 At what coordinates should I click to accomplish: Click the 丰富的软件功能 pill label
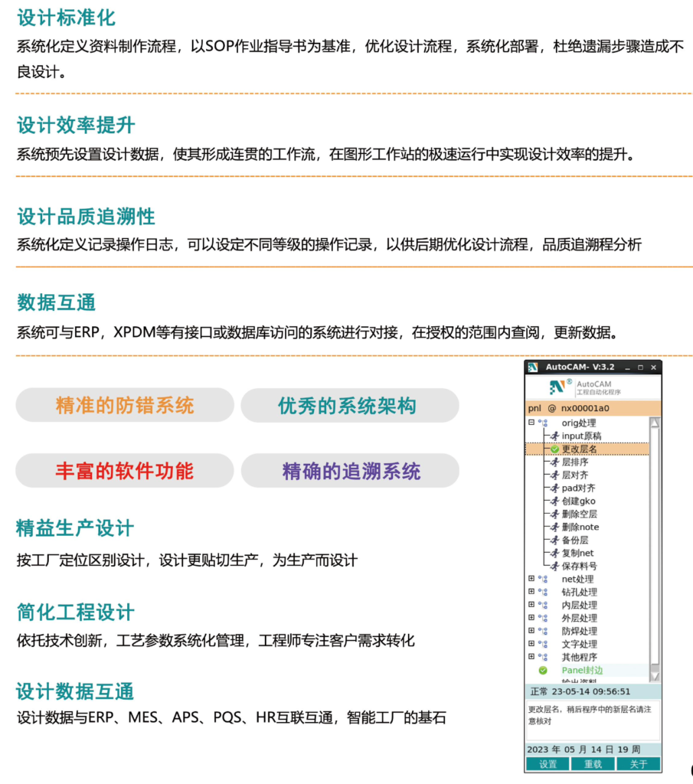point(125,471)
